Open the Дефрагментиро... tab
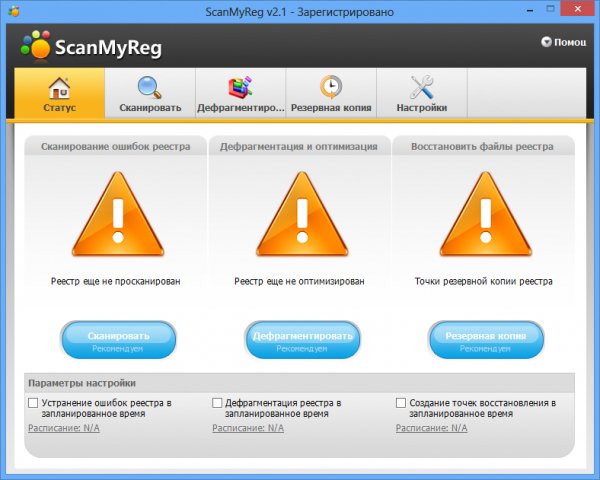The height and width of the screenshot is (480, 600). pyautogui.click(x=241, y=93)
